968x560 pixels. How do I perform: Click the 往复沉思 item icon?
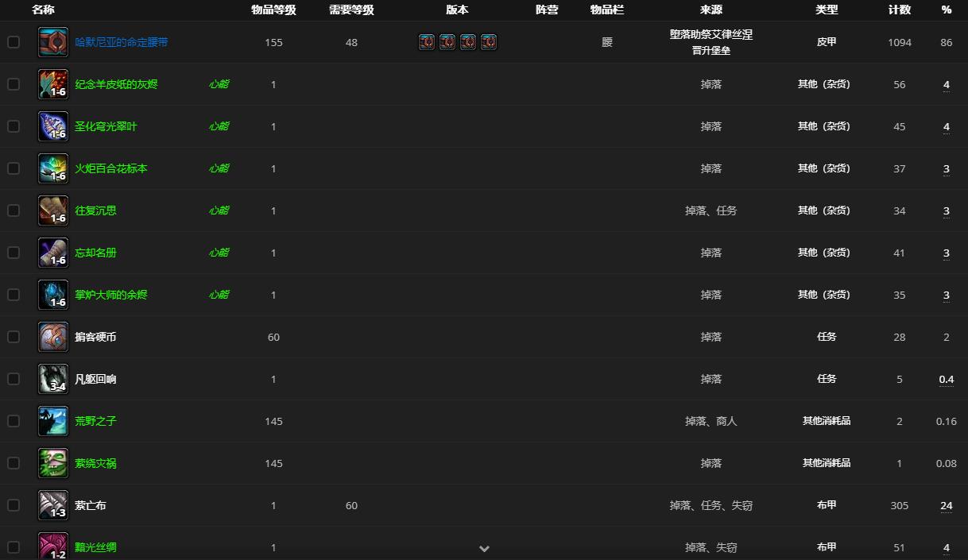[x=53, y=210]
